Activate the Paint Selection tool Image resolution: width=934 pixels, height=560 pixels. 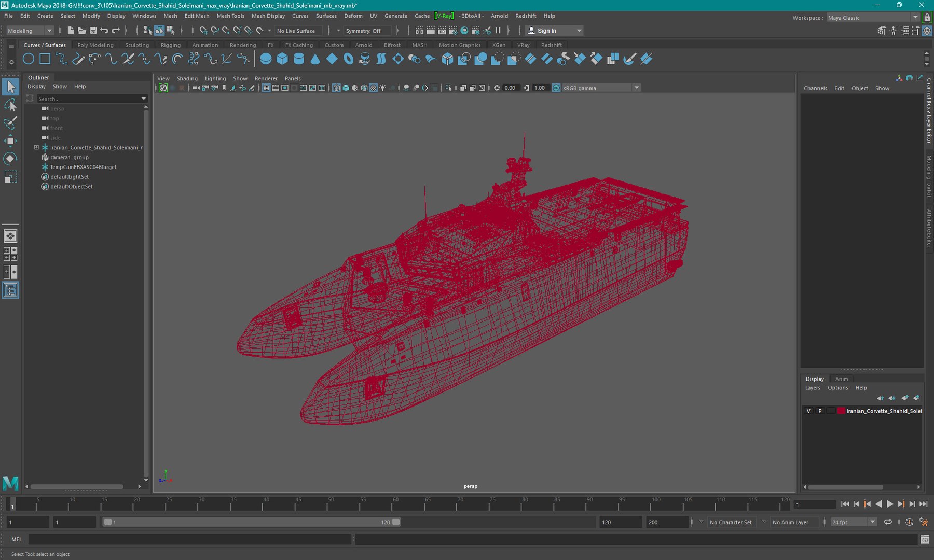tap(10, 123)
